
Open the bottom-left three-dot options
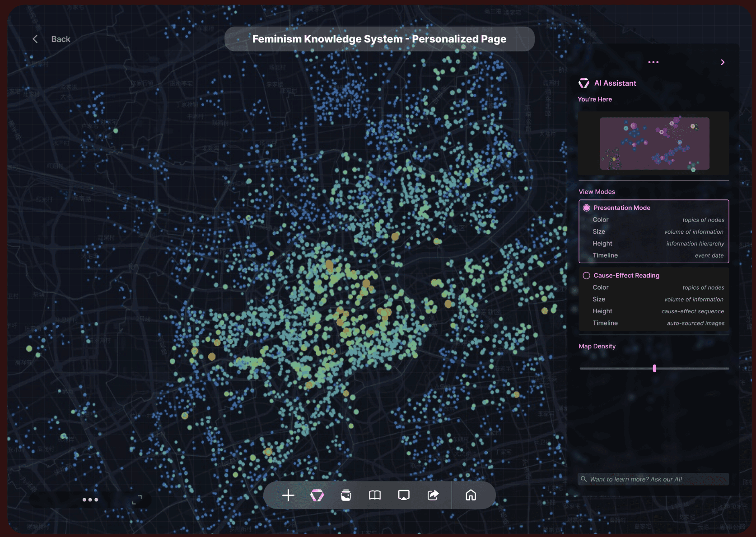pos(90,500)
